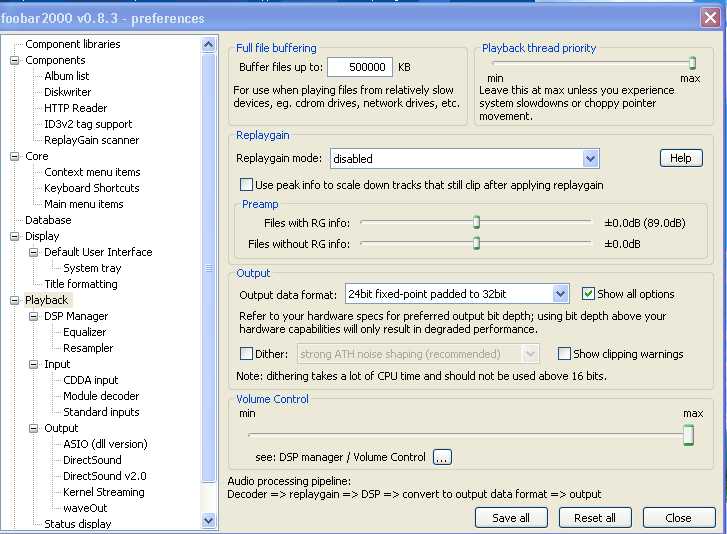Viewport: 727px width, 534px height.
Task: Select Main menu items page
Action: (84, 204)
